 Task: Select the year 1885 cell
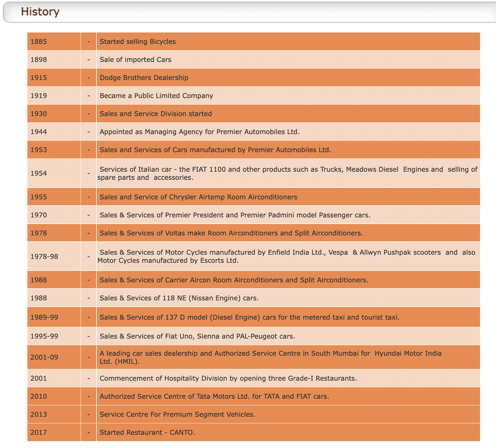54,41
